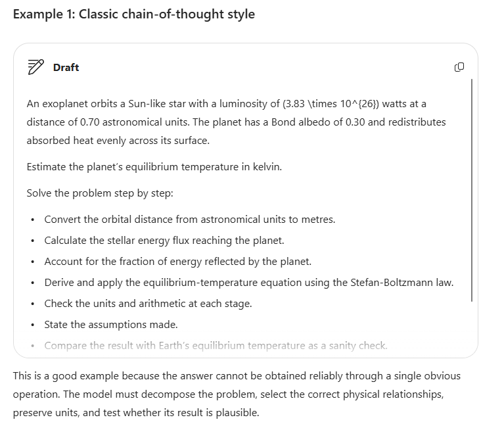
Task: Click the heading Example 1: Classic chain-of-thought style
Action: (133, 14)
